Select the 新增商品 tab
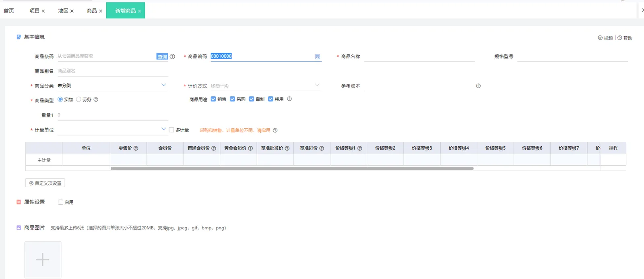Image resolution: width=644 pixels, height=279 pixels. pyautogui.click(x=125, y=11)
